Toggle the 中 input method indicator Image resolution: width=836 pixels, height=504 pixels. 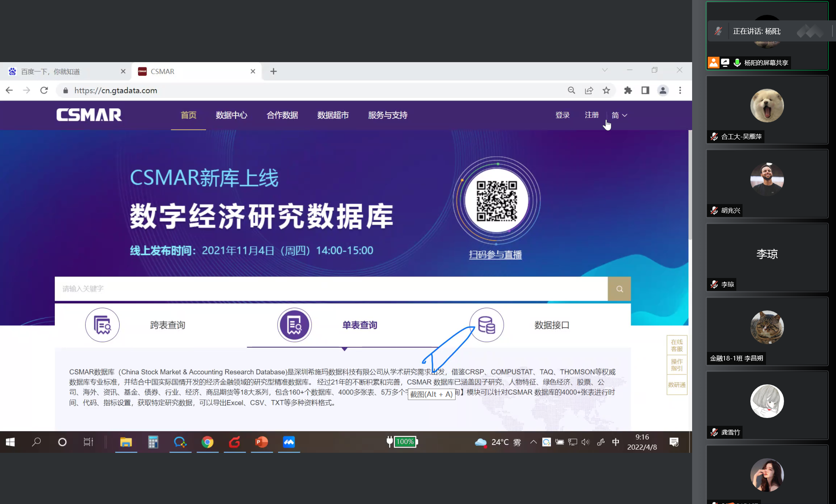point(615,442)
